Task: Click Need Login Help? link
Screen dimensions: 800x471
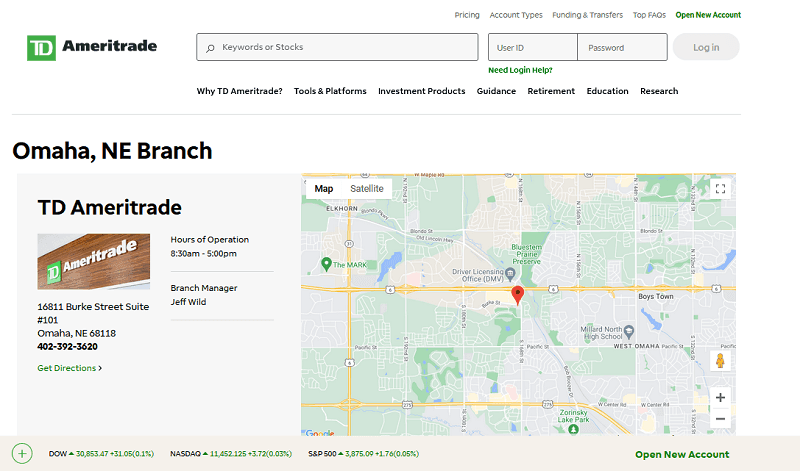Action: [x=520, y=70]
